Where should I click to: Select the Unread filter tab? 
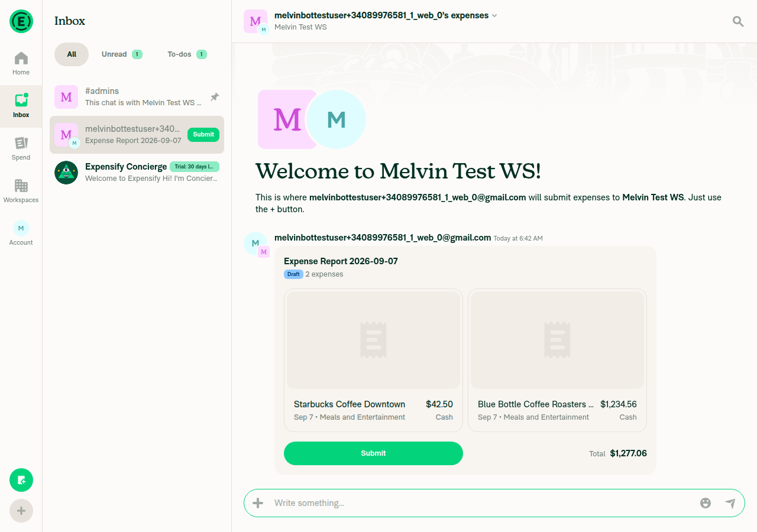[x=121, y=54]
